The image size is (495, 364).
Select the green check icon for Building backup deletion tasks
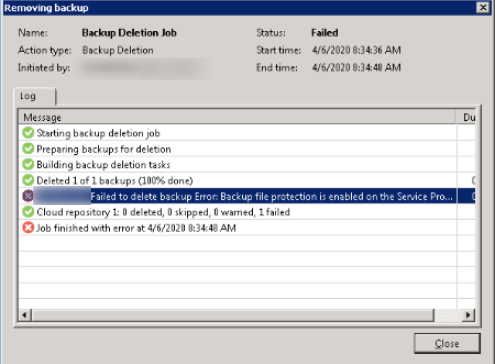(28, 164)
